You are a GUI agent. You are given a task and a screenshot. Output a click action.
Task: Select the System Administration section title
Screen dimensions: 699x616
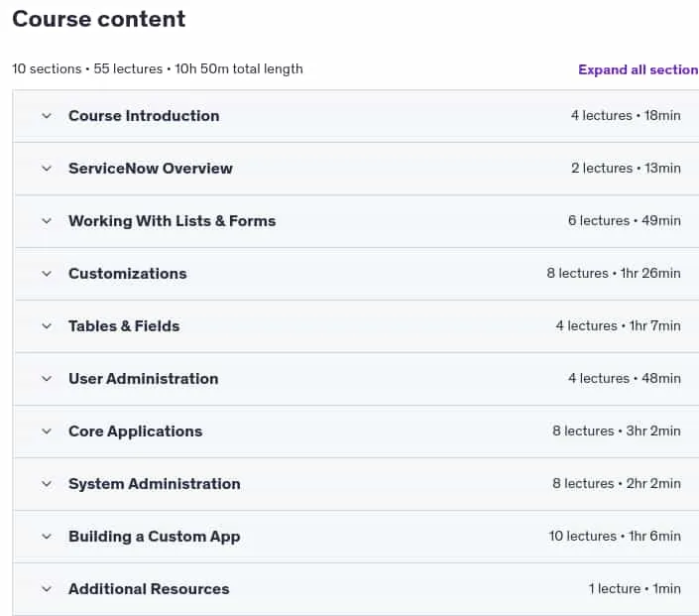(155, 484)
